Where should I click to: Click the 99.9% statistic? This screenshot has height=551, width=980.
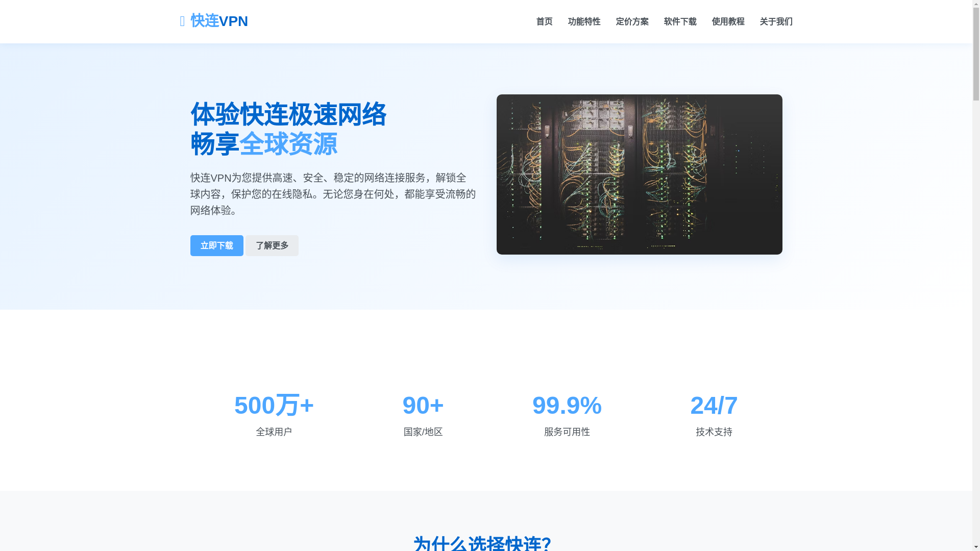(x=567, y=405)
